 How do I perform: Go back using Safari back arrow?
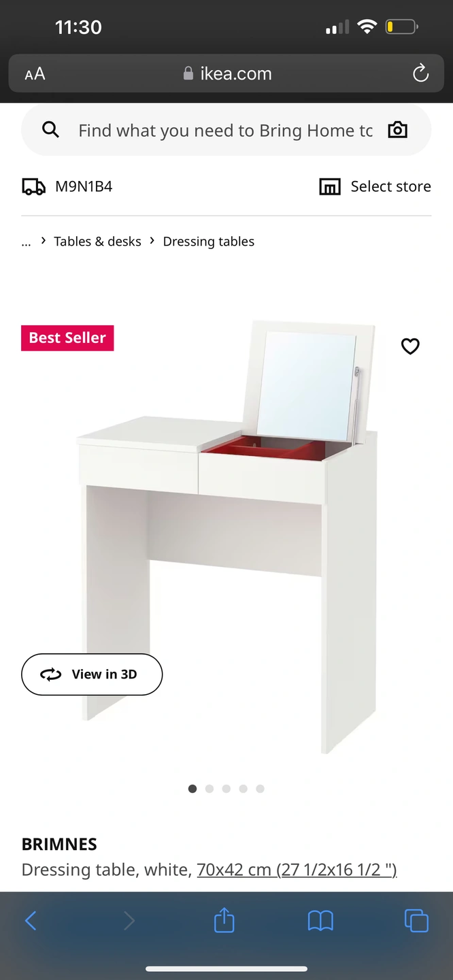point(31,921)
